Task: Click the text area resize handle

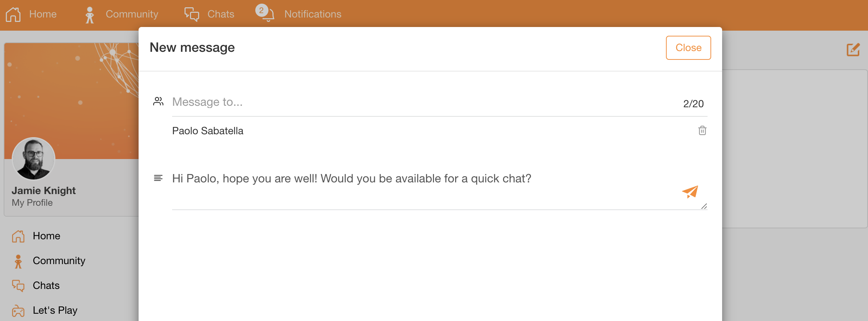Action: tap(704, 206)
